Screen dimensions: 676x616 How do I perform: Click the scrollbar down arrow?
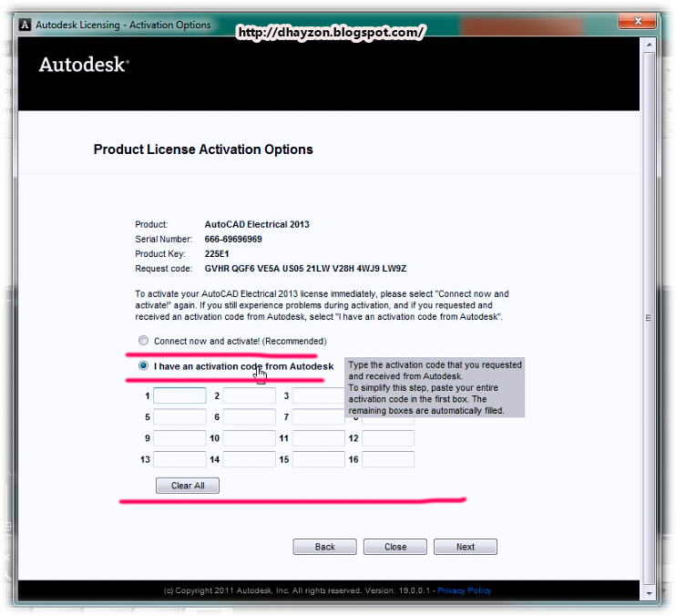click(650, 593)
